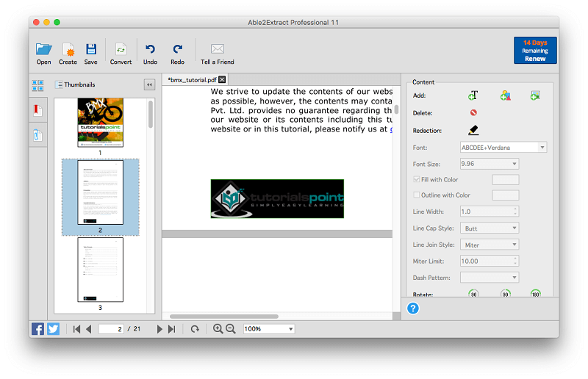Screen dimensions: 588x379
Task: Open the Line Join Style dropdown
Action: 490,245
